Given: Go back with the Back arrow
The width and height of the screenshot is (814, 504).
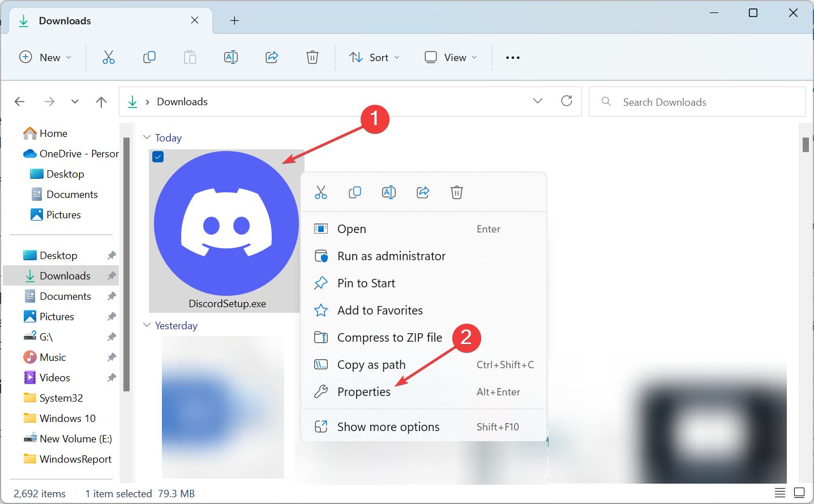Looking at the screenshot, I should tap(20, 102).
